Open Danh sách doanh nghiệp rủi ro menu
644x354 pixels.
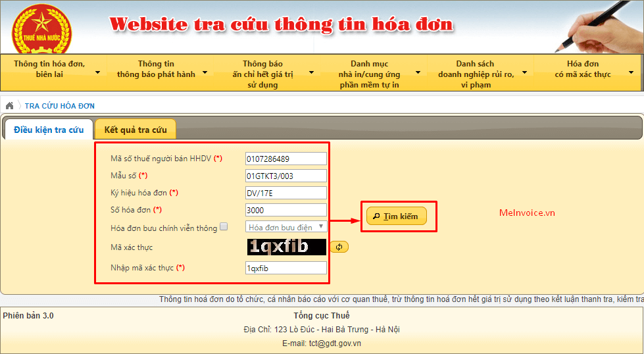pyautogui.click(x=480, y=74)
